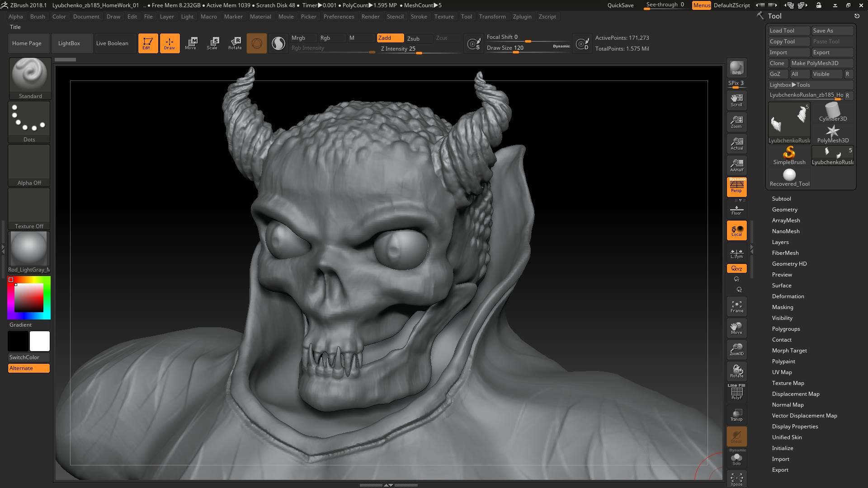Viewport: 868px width, 488px height.
Task: Click the QuickSave button
Action: [x=620, y=5]
